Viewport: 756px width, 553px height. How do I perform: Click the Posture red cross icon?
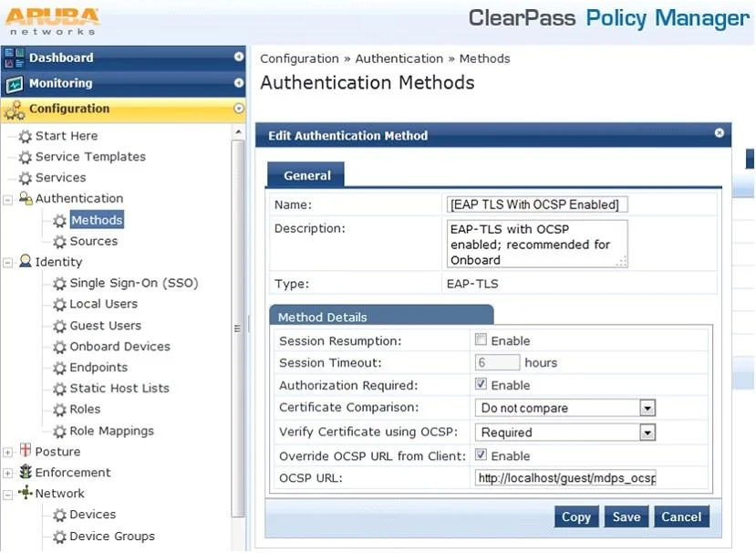26,451
